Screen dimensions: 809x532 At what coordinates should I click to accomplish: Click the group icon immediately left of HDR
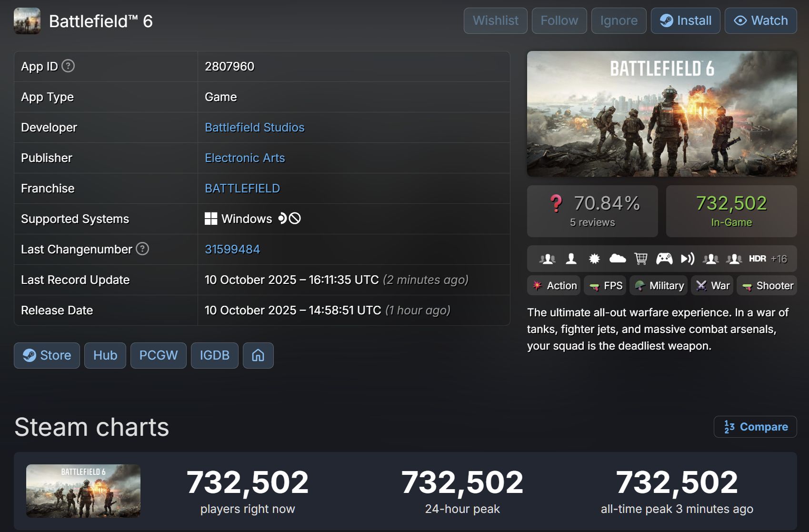click(x=734, y=259)
